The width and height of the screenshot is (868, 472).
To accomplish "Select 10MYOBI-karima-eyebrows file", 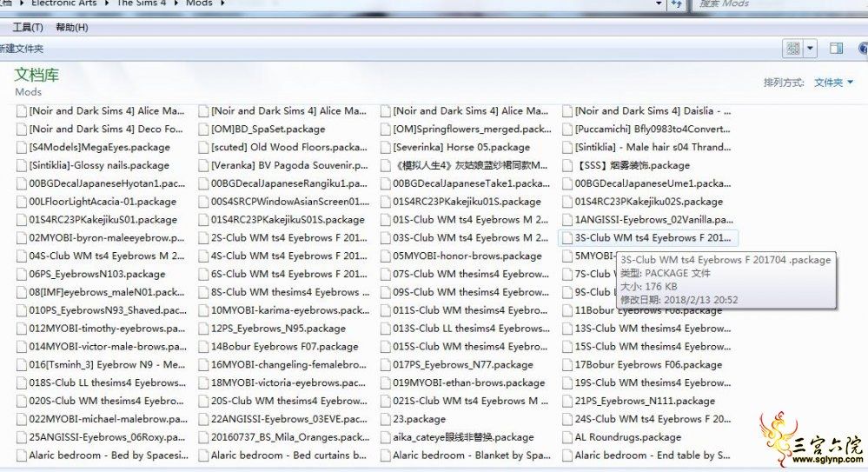I will (x=290, y=311).
